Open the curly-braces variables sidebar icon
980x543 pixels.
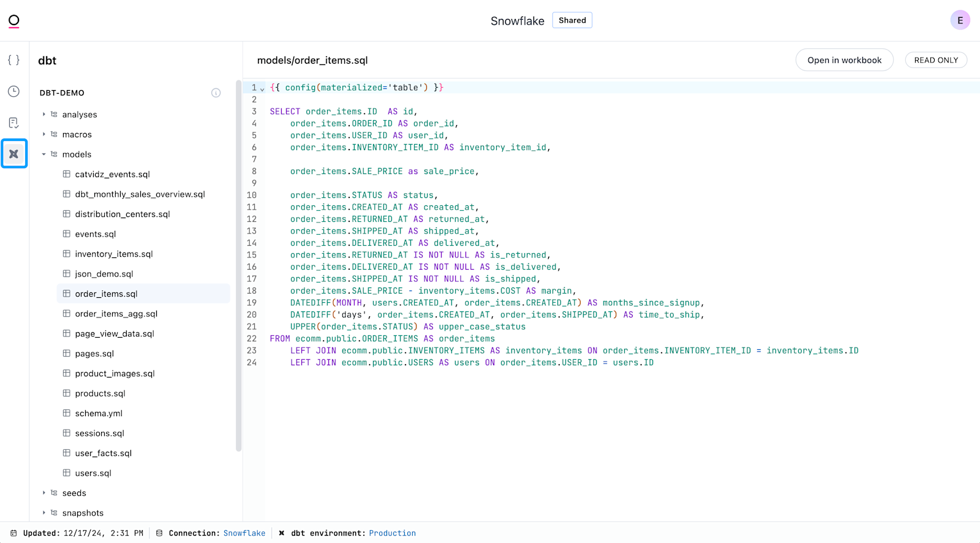click(x=13, y=60)
